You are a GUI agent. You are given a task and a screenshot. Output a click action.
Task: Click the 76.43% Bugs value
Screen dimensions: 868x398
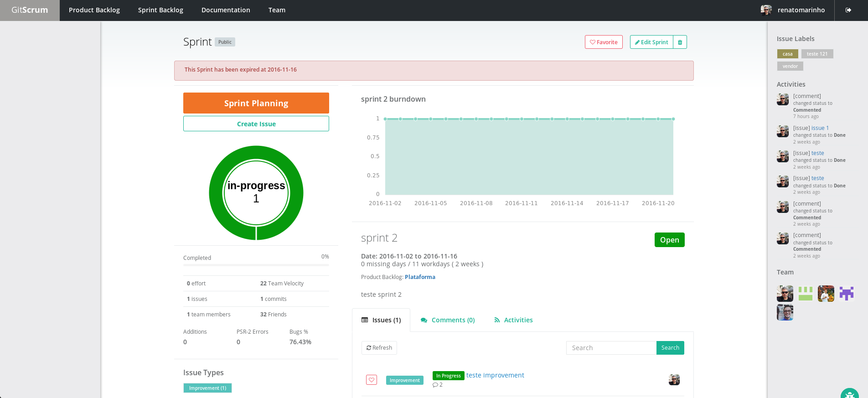click(x=300, y=342)
